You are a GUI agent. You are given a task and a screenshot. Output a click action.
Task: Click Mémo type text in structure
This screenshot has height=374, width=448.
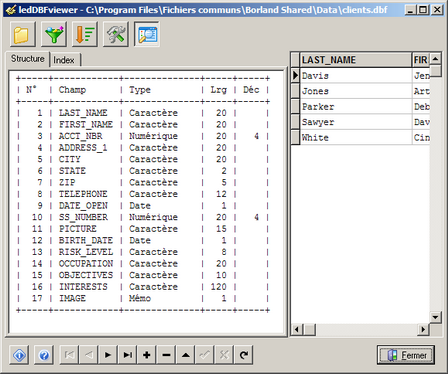pyautogui.click(x=140, y=298)
